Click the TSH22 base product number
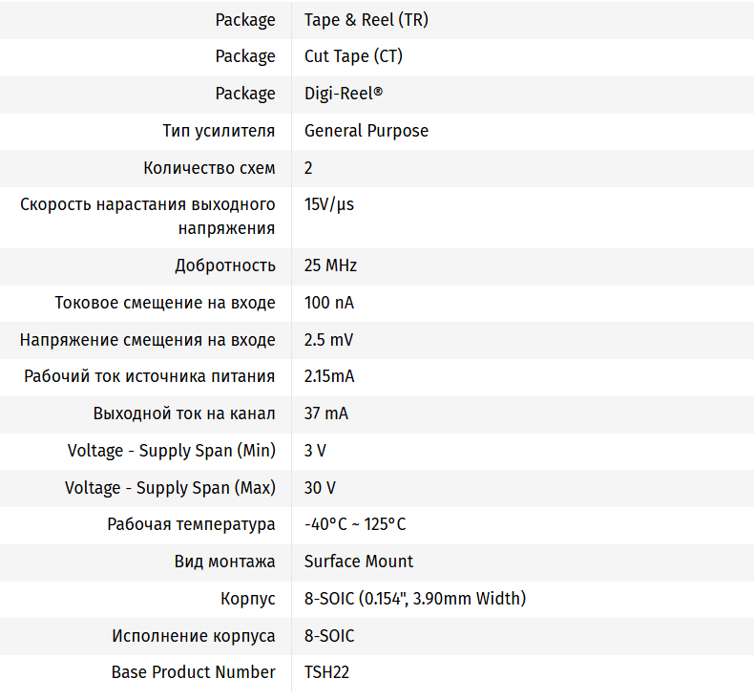This screenshot has width=754, height=700. click(x=326, y=672)
